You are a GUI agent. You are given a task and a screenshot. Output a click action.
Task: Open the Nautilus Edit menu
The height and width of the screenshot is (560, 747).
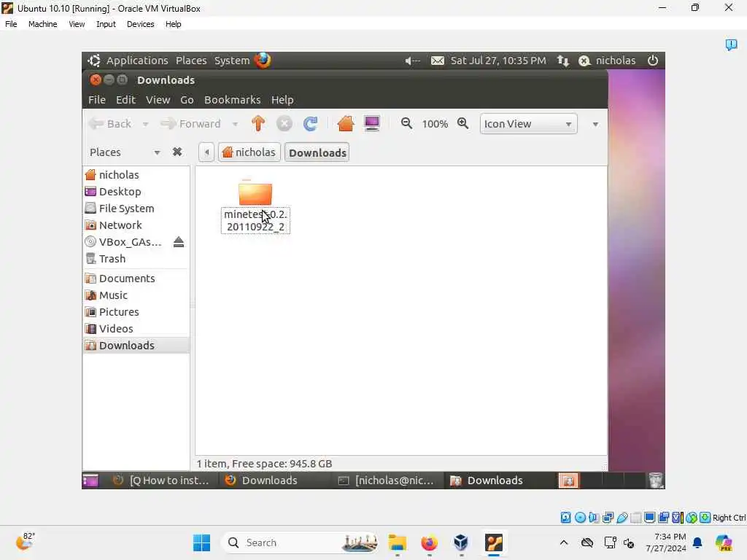point(125,99)
